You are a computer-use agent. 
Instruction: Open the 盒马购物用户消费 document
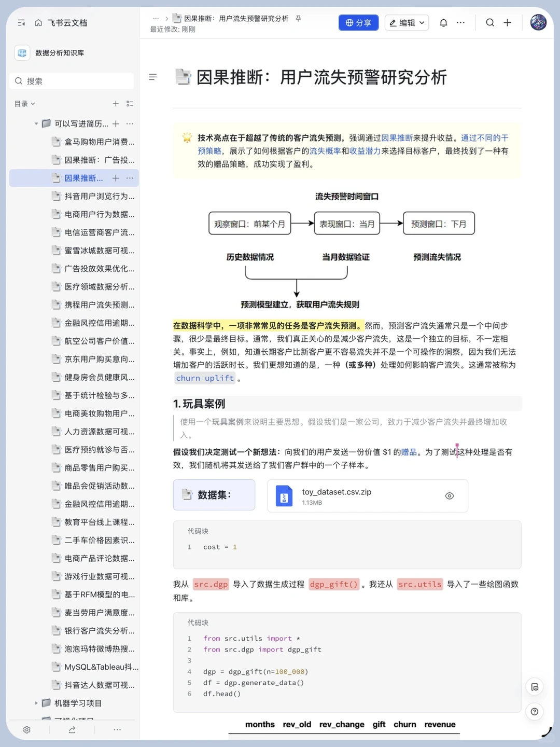94,142
